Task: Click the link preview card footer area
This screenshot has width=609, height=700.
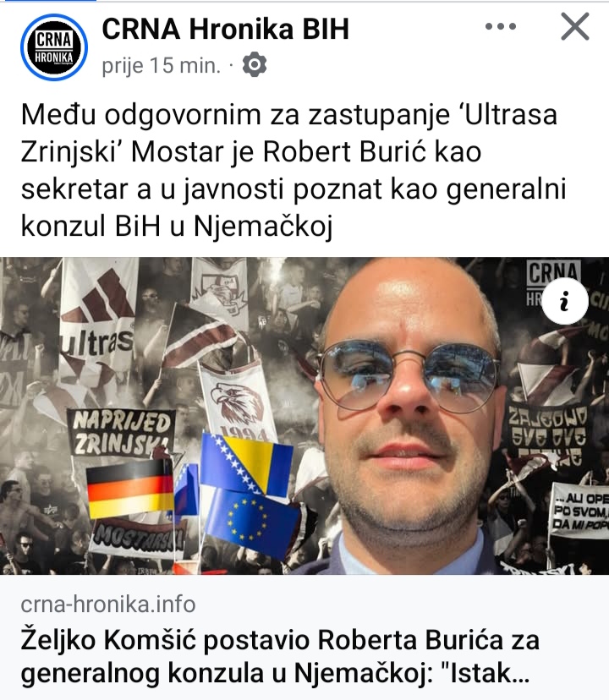Action: 304,637
